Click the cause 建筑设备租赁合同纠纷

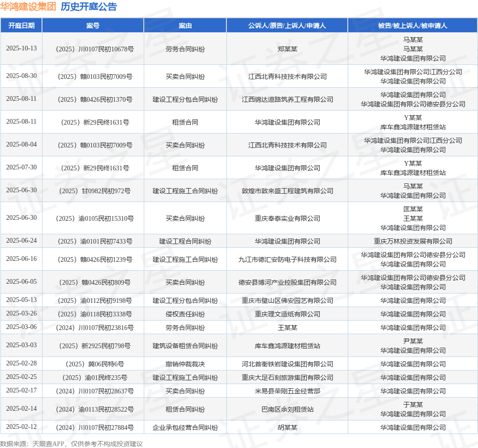(x=185, y=346)
